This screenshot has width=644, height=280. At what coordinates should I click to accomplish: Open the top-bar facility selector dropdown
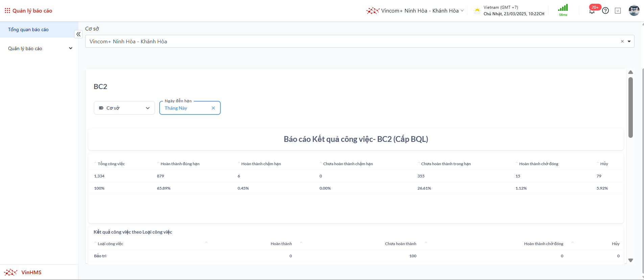[x=416, y=11]
